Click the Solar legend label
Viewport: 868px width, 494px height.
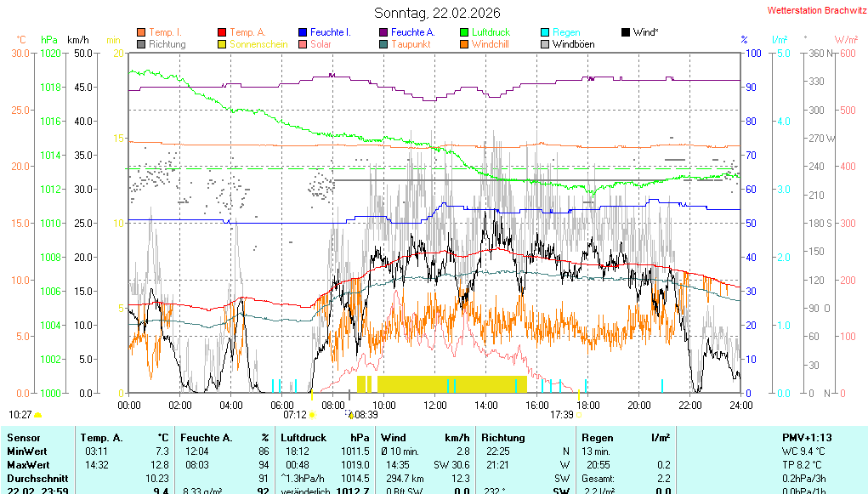[x=321, y=44]
